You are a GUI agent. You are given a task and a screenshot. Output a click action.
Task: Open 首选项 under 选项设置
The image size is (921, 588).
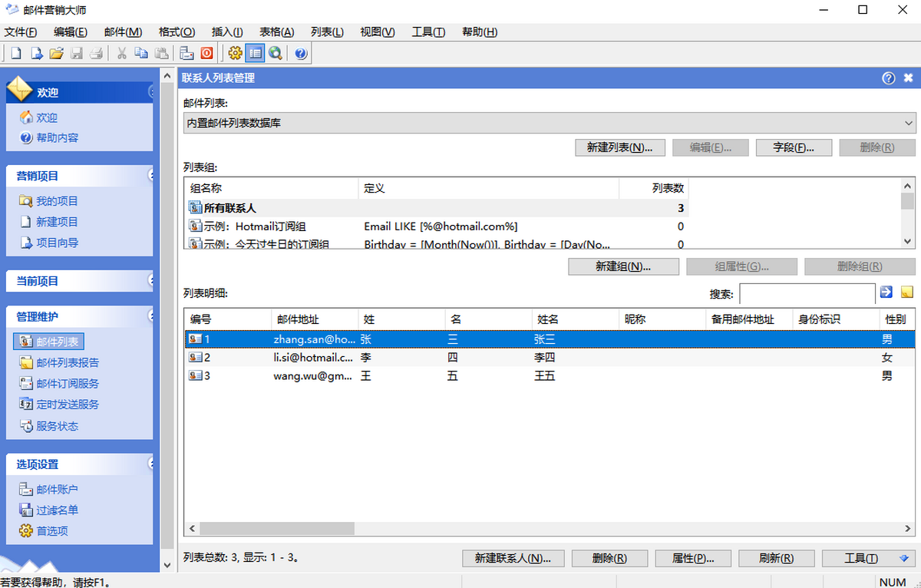(x=44, y=530)
